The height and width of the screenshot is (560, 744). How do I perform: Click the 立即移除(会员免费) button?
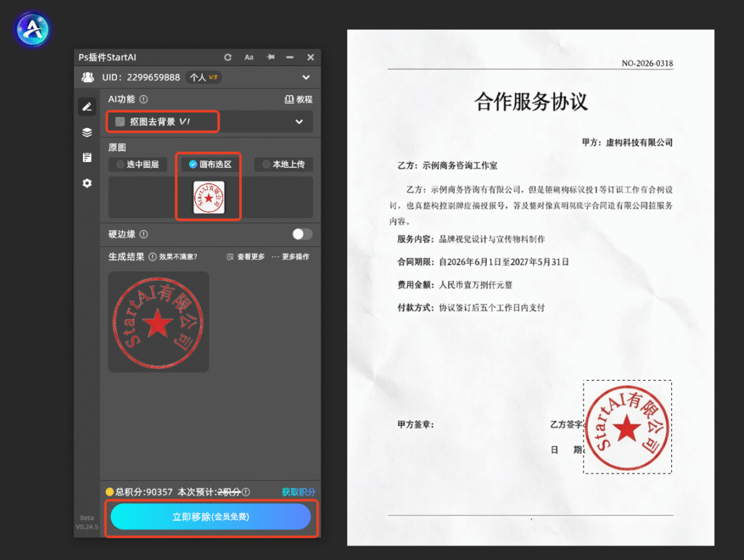coord(211,517)
